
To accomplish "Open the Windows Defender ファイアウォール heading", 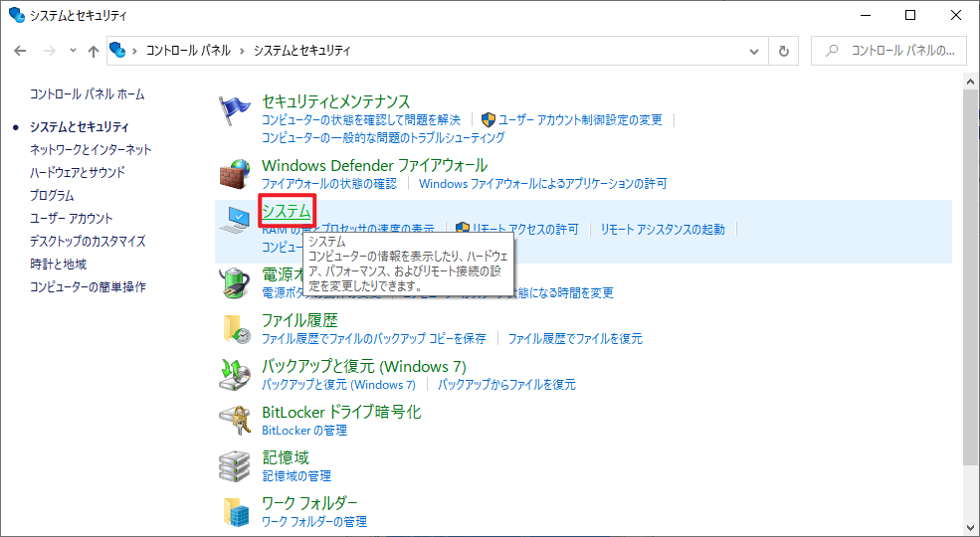I will click(x=374, y=165).
